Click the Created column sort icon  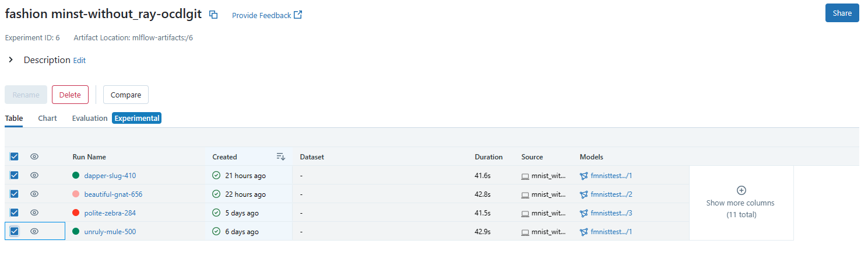point(281,156)
